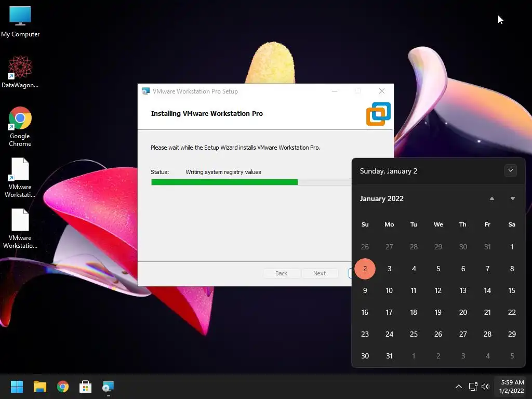Viewport: 532px width, 399px height.
Task: Select January 22 in the calendar
Action: click(x=512, y=312)
